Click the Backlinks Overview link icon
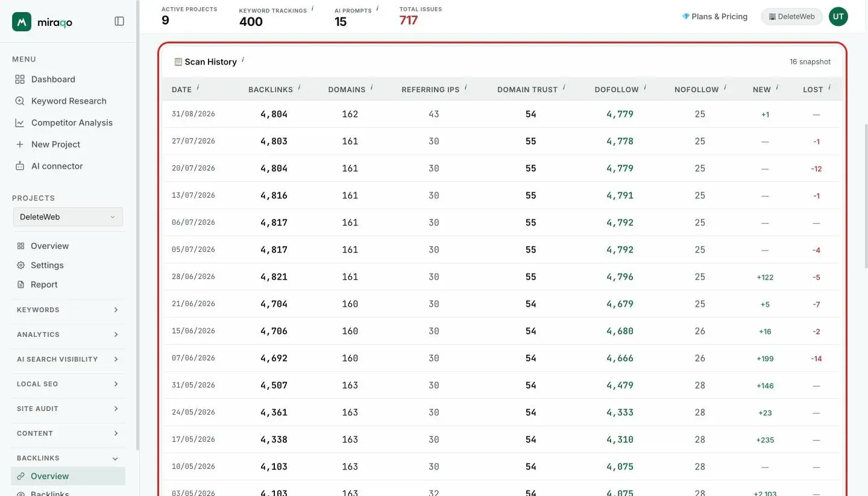This screenshot has height=496, width=868. 20,476
